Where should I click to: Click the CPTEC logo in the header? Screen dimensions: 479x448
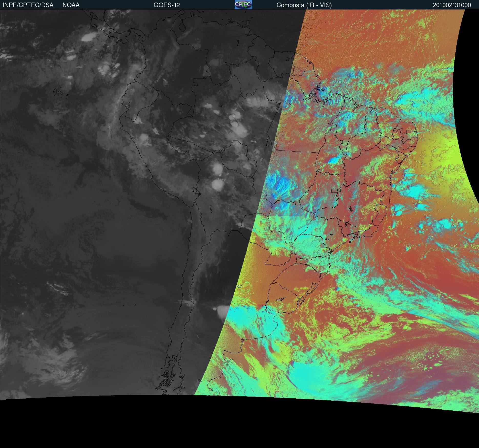[243, 5]
